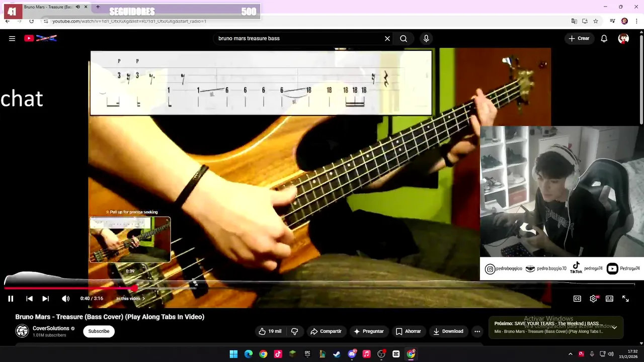Image resolution: width=644 pixels, height=362 pixels.
Task: Click the browser address bar URL
Action: point(129,21)
